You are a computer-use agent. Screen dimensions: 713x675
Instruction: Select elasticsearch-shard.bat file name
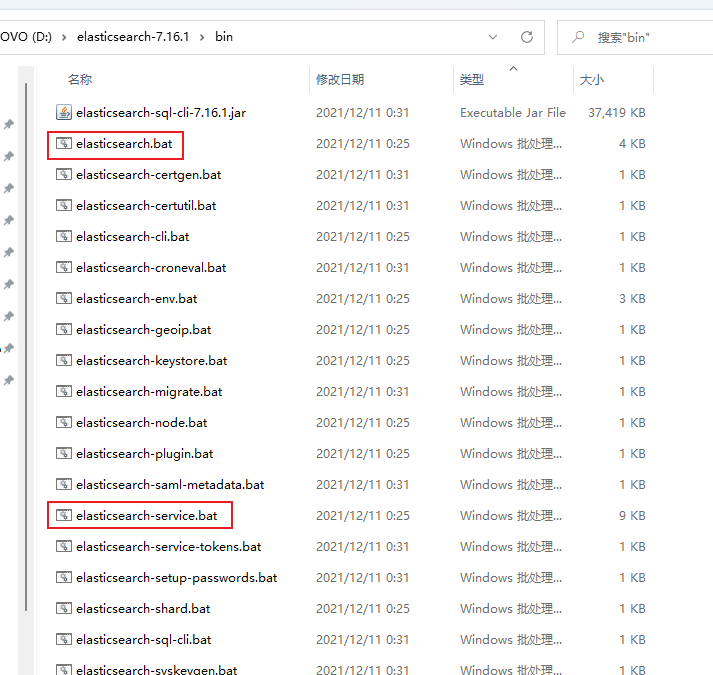[143, 609]
